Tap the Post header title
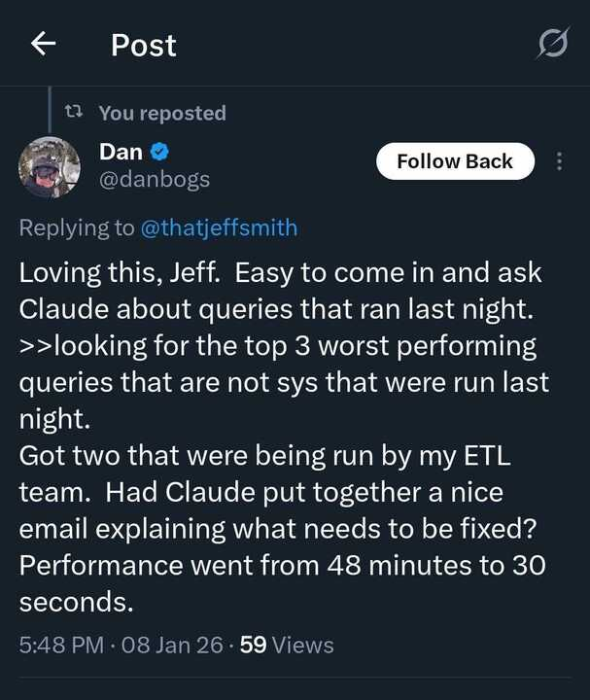This screenshot has width=590, height=700. [144, 45]
